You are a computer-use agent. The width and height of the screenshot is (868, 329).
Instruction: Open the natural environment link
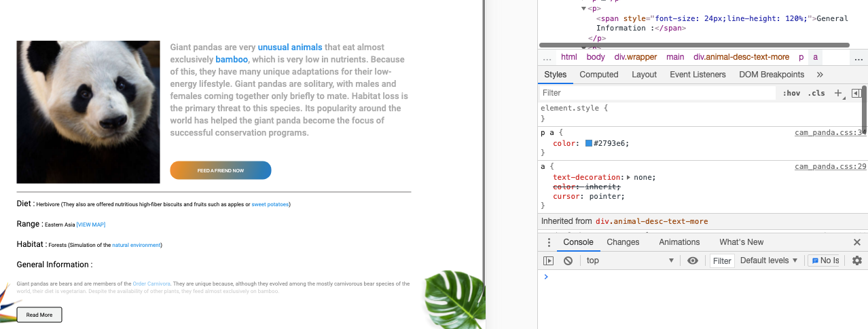[137, 245]
